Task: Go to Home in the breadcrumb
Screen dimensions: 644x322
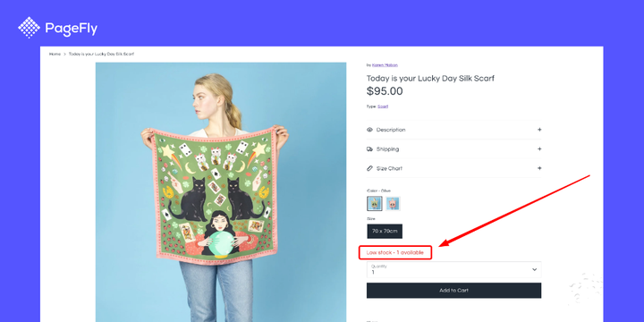Action: click(55, 54)
